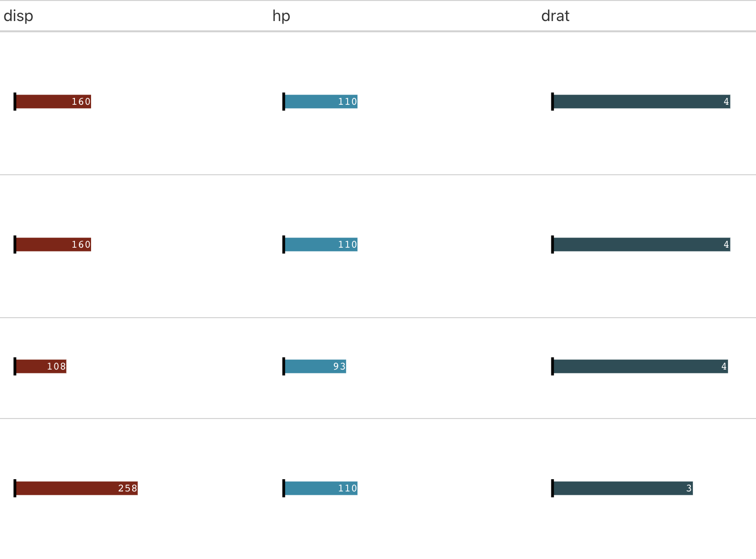Click the red disp bar labeled 108
The image size is (756, 559).
41,367
